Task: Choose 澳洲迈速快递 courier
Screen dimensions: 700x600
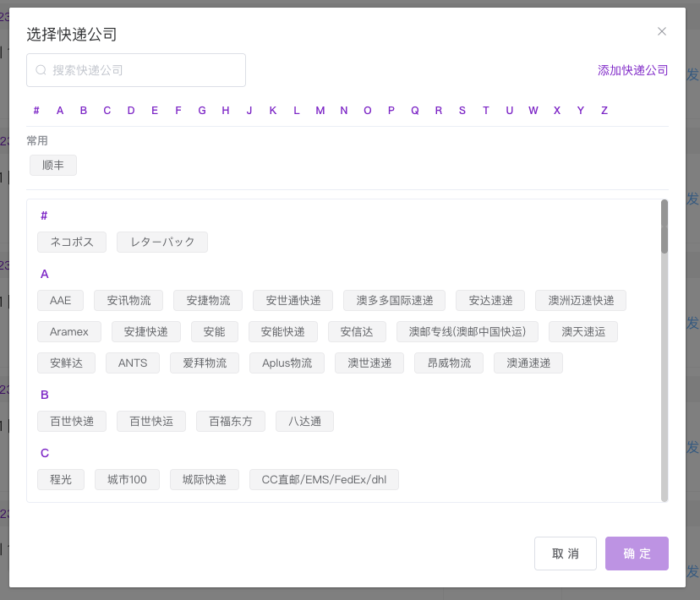Action: [581, 300]
